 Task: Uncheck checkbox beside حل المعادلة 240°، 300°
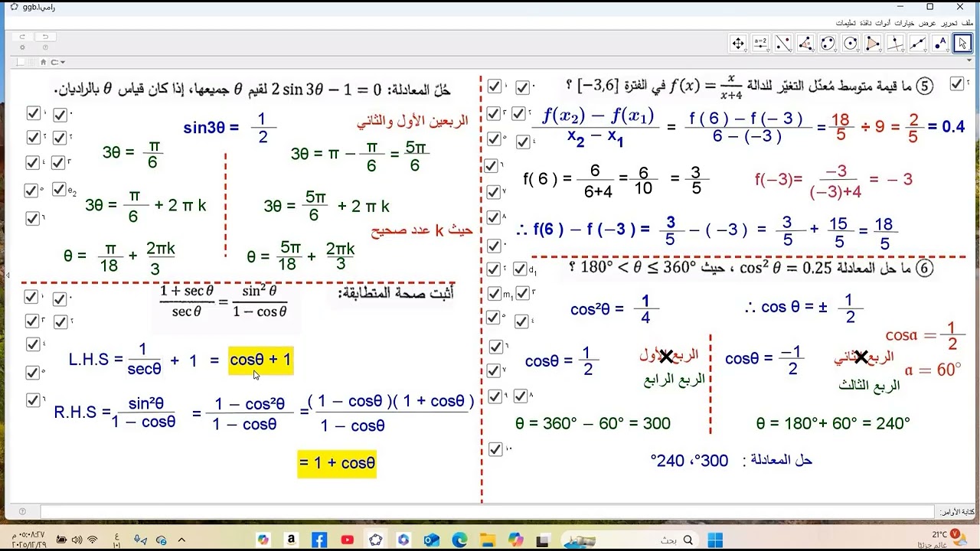(x=495, y=449)
